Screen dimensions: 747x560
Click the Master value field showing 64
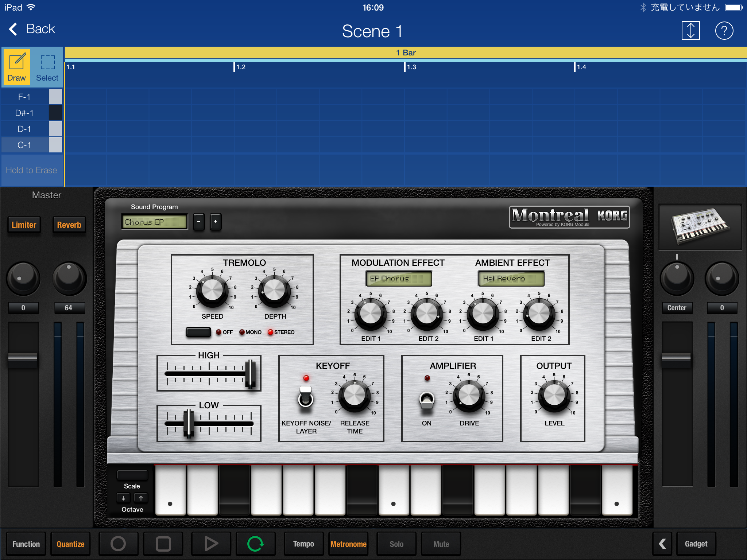click(x=69, y=308)
